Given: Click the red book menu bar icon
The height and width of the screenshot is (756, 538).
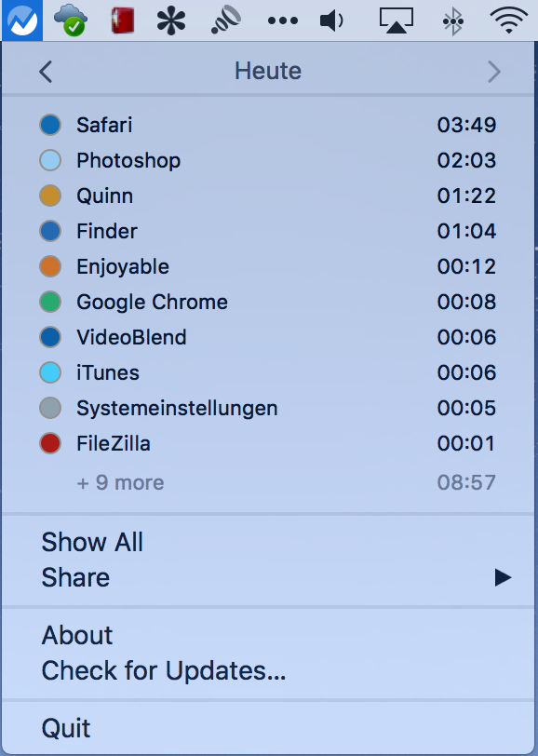Looking at the screenshot, I should point(123,20).
